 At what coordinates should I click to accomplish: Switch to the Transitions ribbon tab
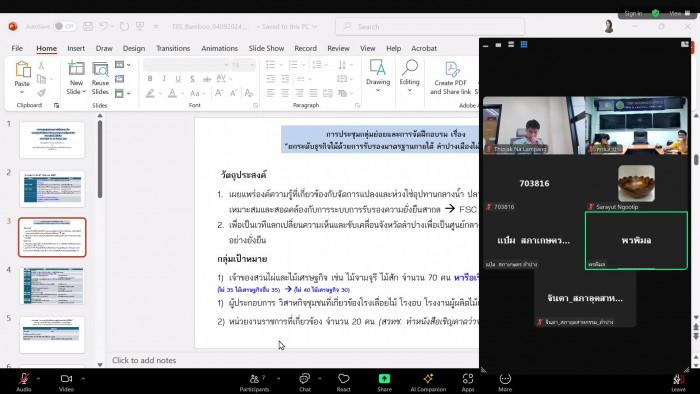point(173,48)
